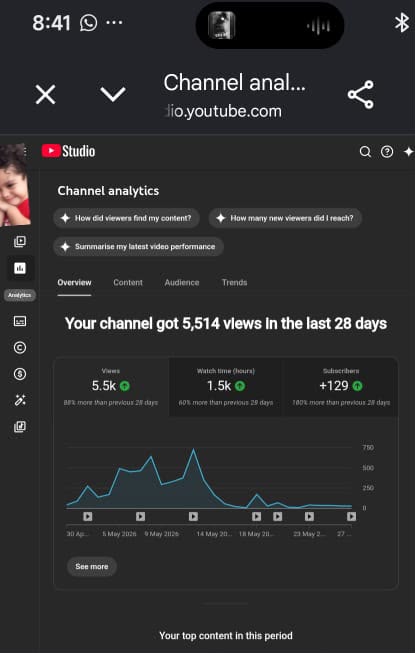Tap the green up arrow beside +129
This screenshot has width=415, height=653.
click(x=357, y=386)
